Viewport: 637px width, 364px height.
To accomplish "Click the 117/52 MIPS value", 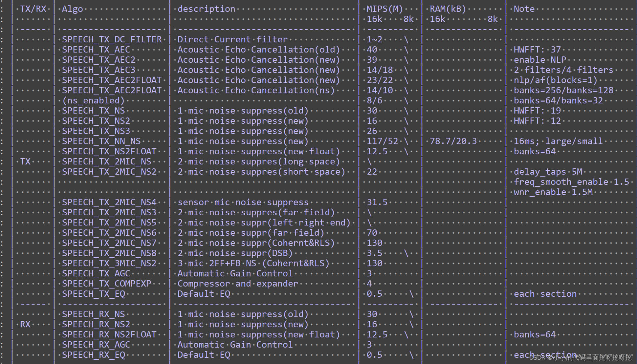I will point(382,141).
